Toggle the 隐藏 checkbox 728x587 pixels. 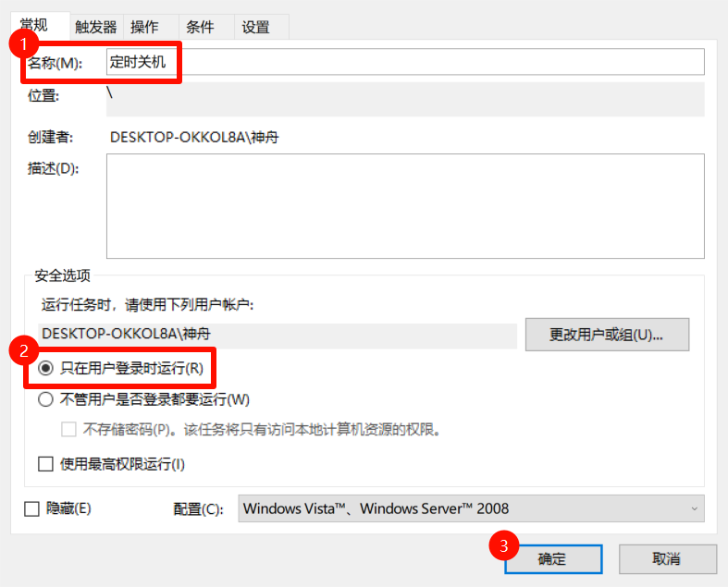[x=31, y=508]
